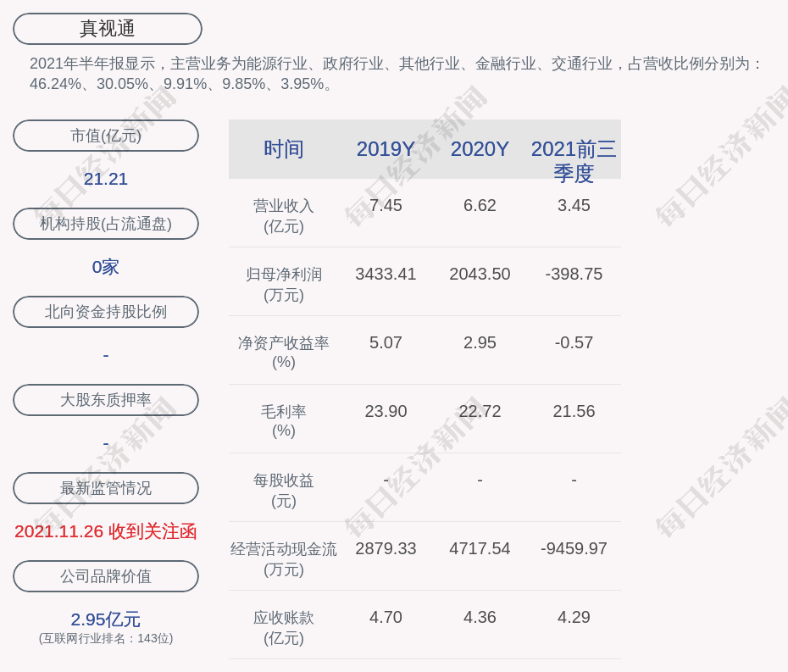
Task: Click cash flow value -9459.97
Action: (574, 548)
